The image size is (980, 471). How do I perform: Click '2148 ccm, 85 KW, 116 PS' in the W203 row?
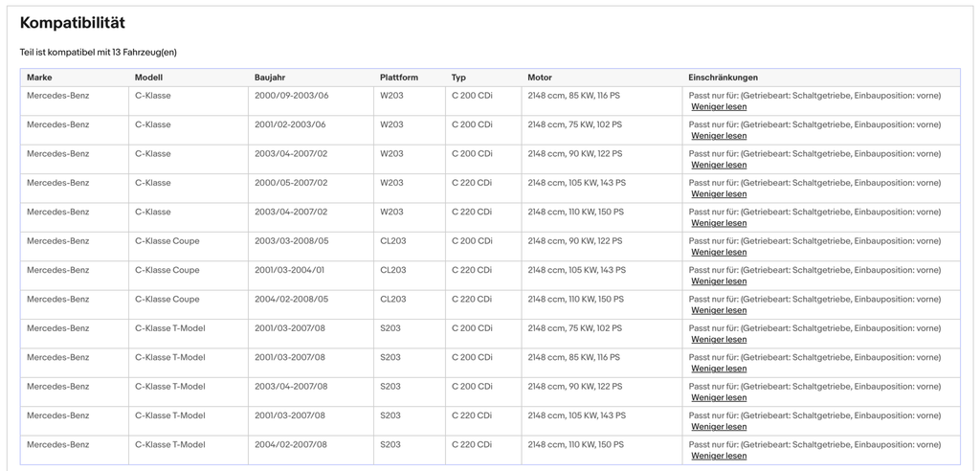point(574,96)
